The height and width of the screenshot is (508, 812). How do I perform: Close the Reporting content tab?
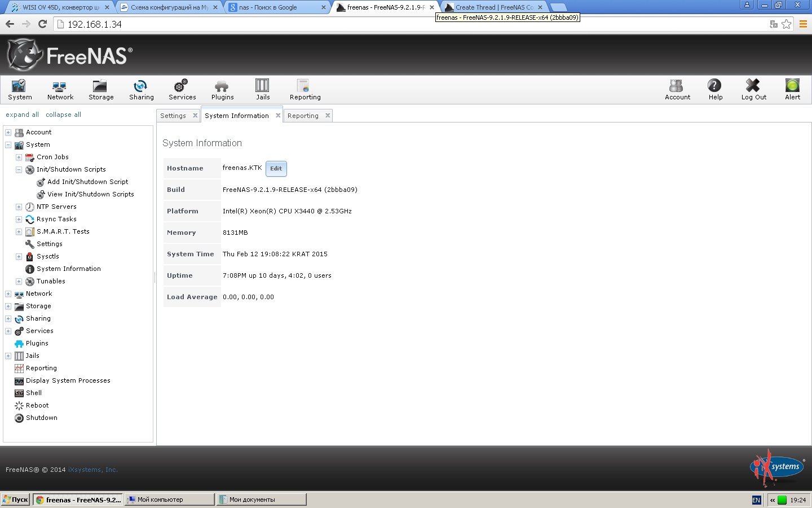328,115
